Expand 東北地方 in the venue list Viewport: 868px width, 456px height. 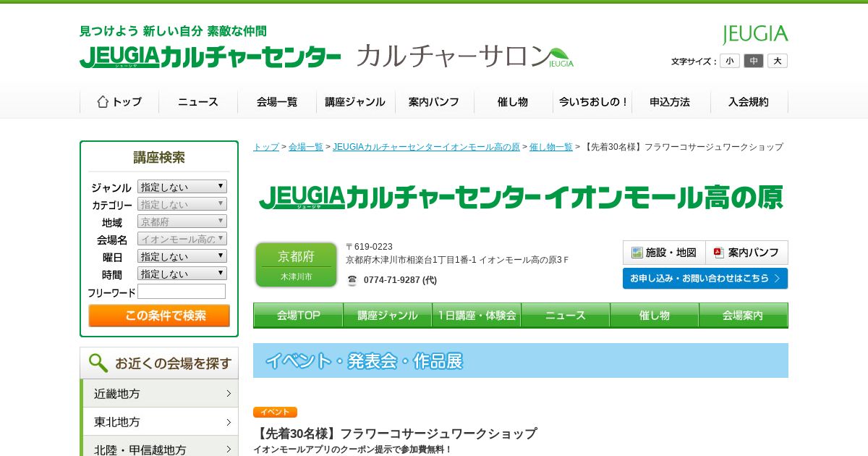pyautogui.click(x=161, y=421)
